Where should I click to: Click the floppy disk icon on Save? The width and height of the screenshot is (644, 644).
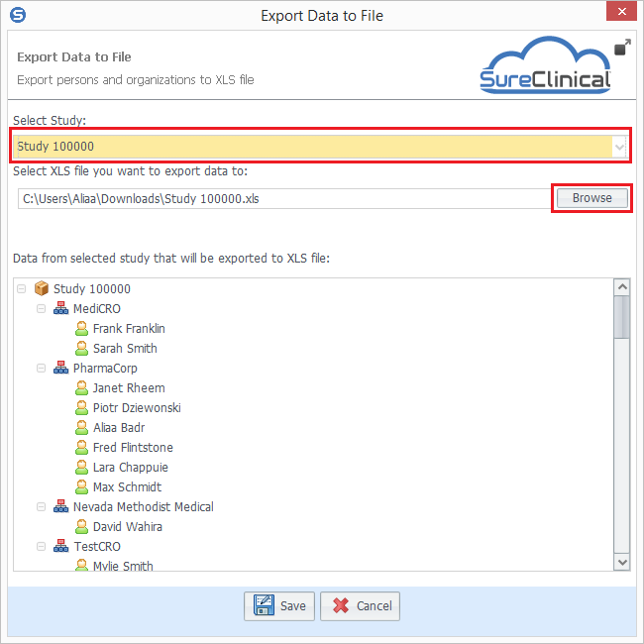(x=264, y=605)
